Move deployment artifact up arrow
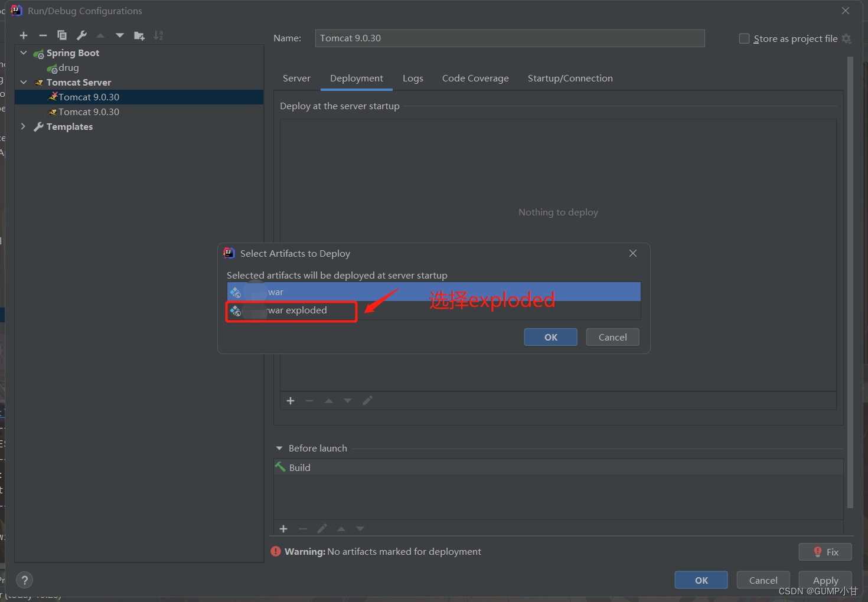 tap(329, 401)
